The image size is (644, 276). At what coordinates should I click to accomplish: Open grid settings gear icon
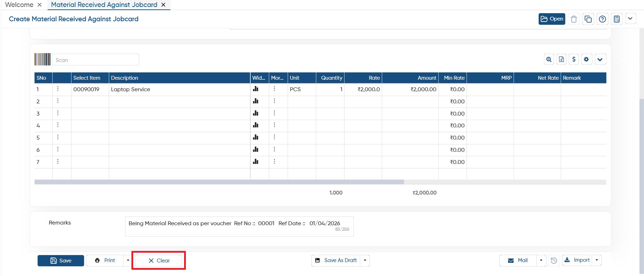586,60
